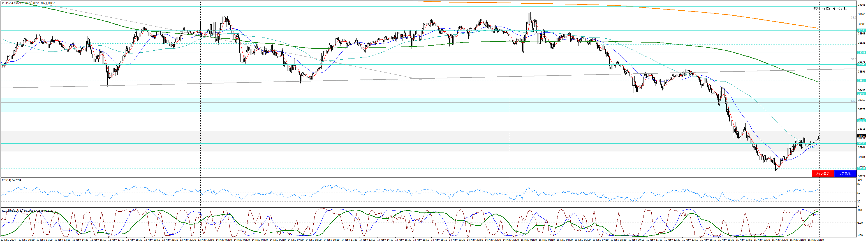The image size is (868, 243).
Task: Click the 15 Nov 09:50 time axis label
Action: [x=636, y=240]
